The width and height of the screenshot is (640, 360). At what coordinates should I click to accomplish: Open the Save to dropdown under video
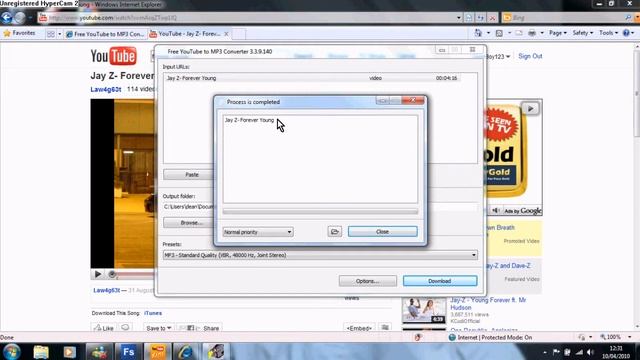(158, 328)
